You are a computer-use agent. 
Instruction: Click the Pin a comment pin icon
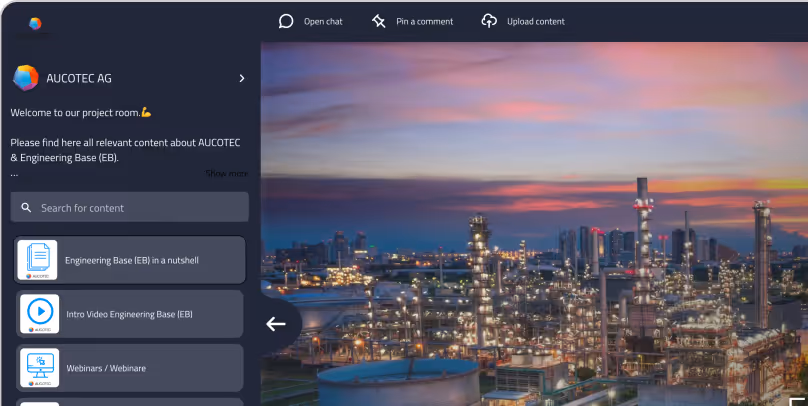pos(379,21)
